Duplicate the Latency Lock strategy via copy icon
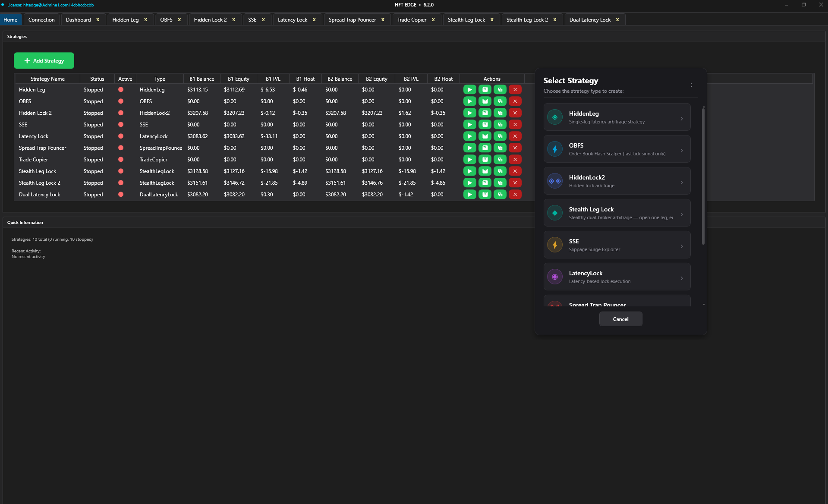This screenshot has width=828, height=504. point(500,136)
